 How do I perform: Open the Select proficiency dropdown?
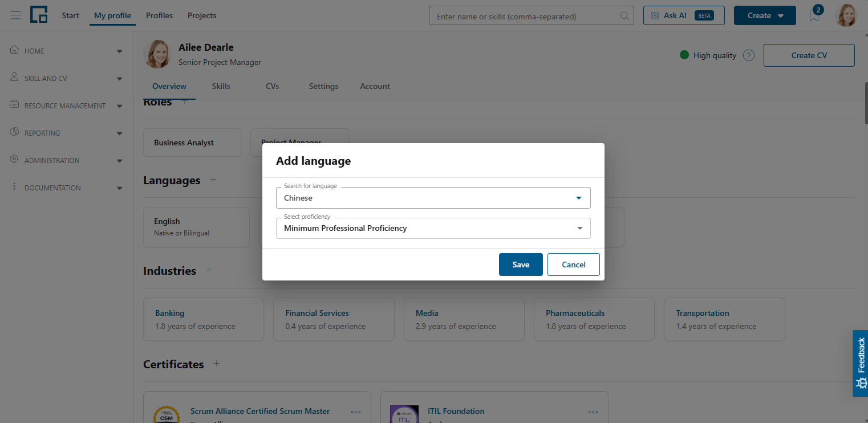[433, 228]
